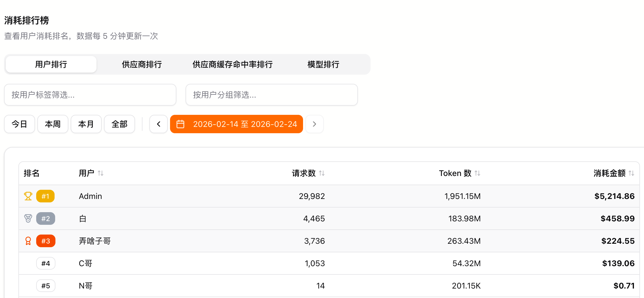Go to previous date range with left chevron
Image resolution: width=644 pixels, height=298 pixels.
click(x=159, y=124)
